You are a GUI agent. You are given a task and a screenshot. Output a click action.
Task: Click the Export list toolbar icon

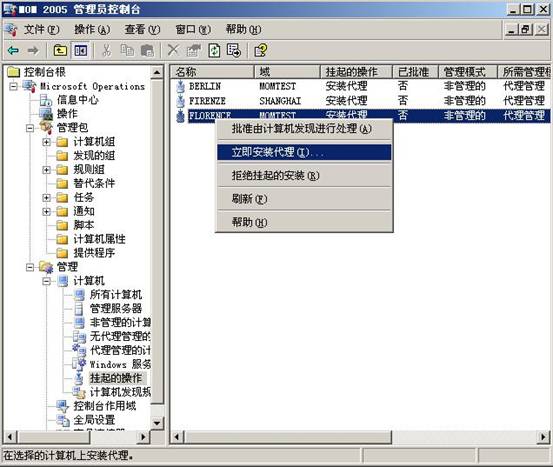coord(234,50)
